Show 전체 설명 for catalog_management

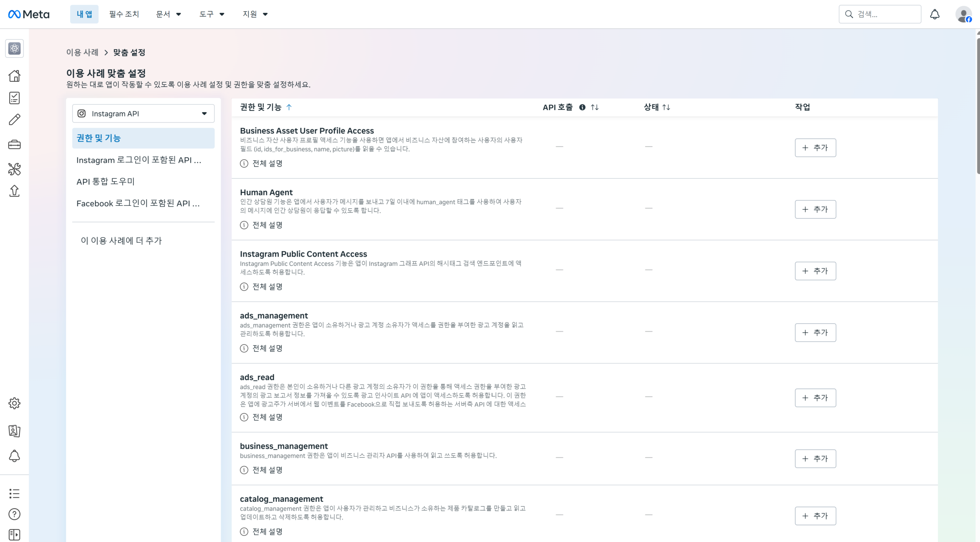click(261, 531)
